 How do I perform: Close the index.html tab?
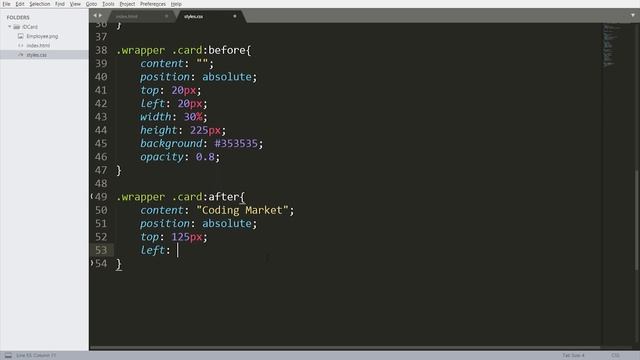pos(167,16)
